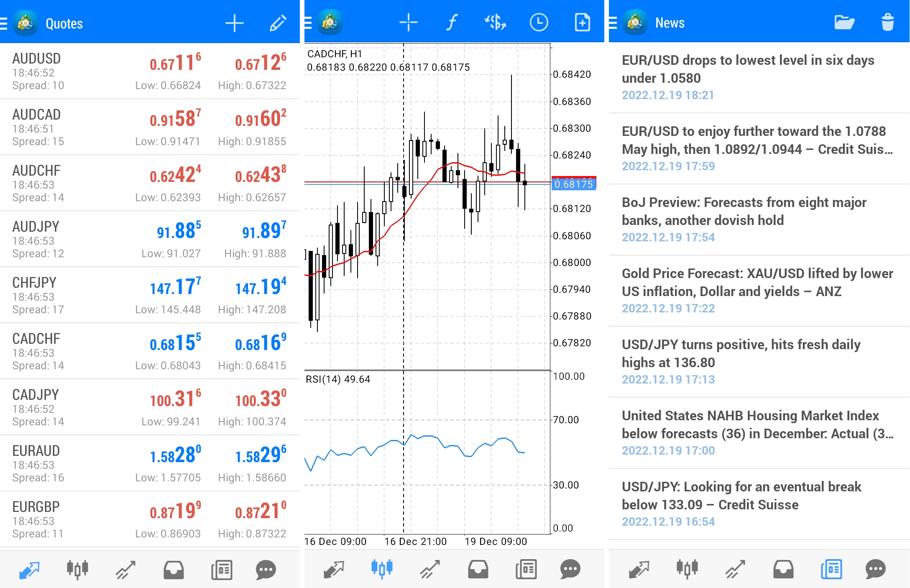Open news folder icon
The width and height of the screenshot is (910, 588).
point(844,23)
